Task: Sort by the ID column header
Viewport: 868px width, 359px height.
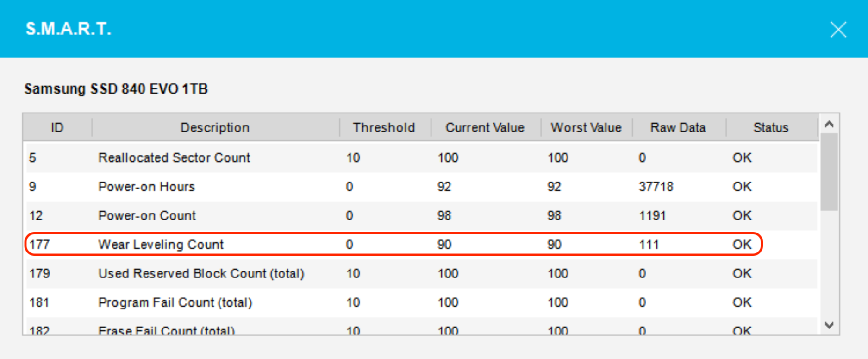Action: point(57,127)
